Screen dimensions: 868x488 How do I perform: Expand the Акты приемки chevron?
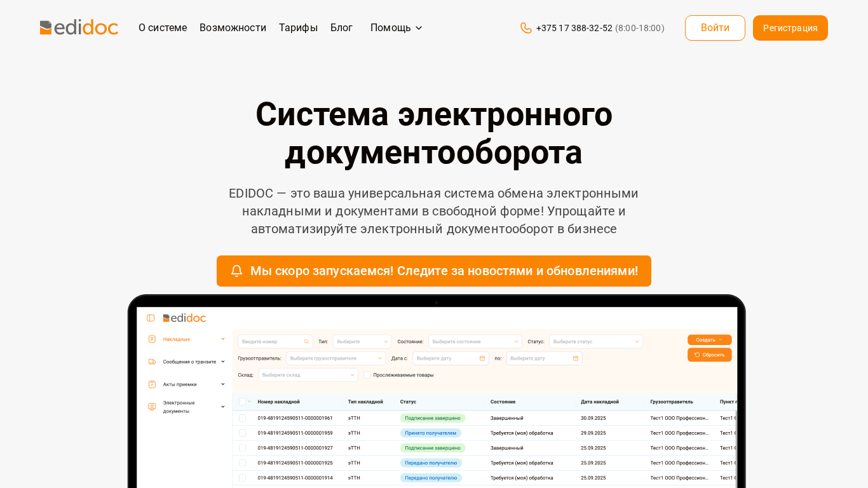coord(223,384)
